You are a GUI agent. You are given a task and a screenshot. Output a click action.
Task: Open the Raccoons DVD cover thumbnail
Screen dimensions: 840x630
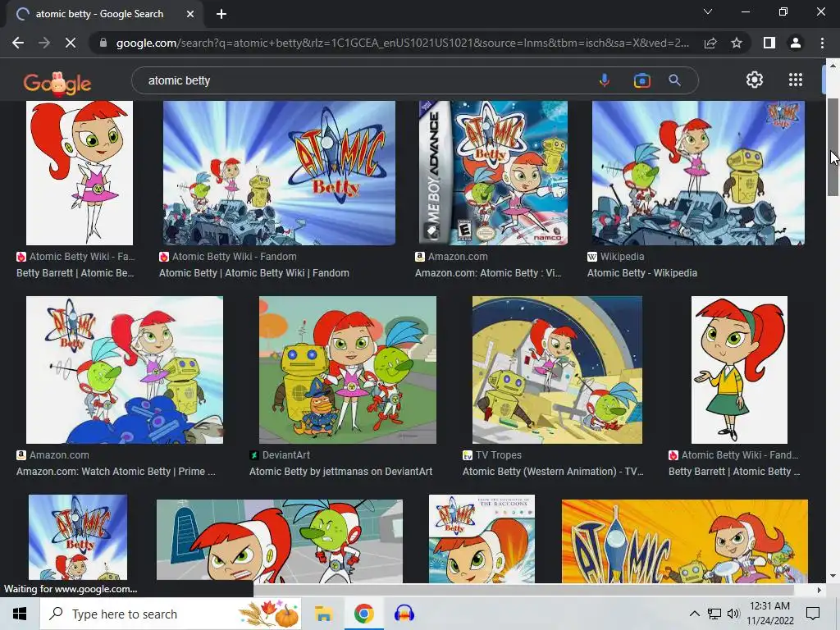[482, 538]
